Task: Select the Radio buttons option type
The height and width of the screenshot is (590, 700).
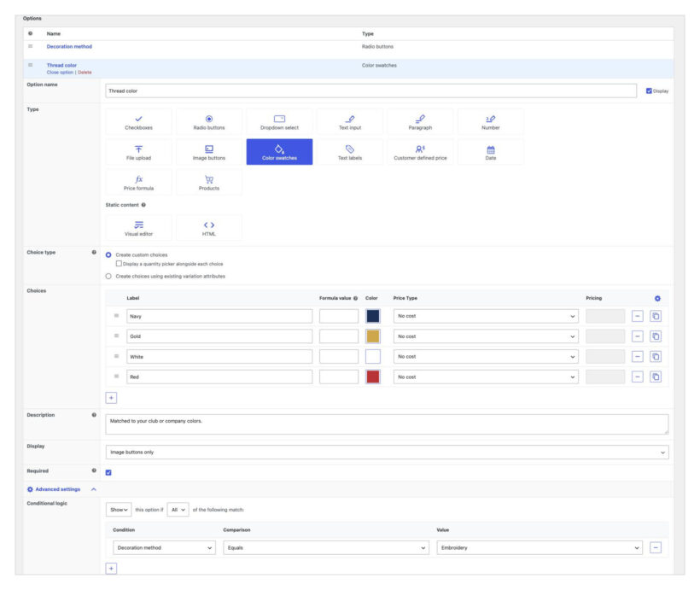Action: tap(209, 122)
